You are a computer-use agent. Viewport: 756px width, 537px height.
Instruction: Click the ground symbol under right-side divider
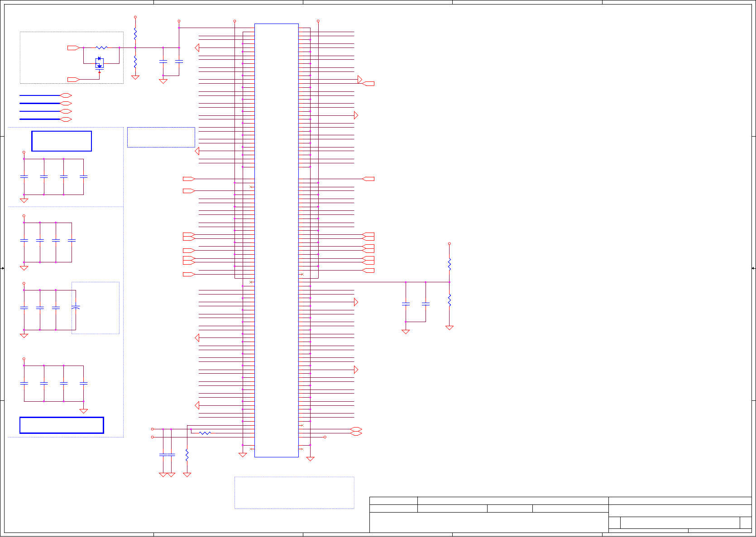tap(450, 328)
